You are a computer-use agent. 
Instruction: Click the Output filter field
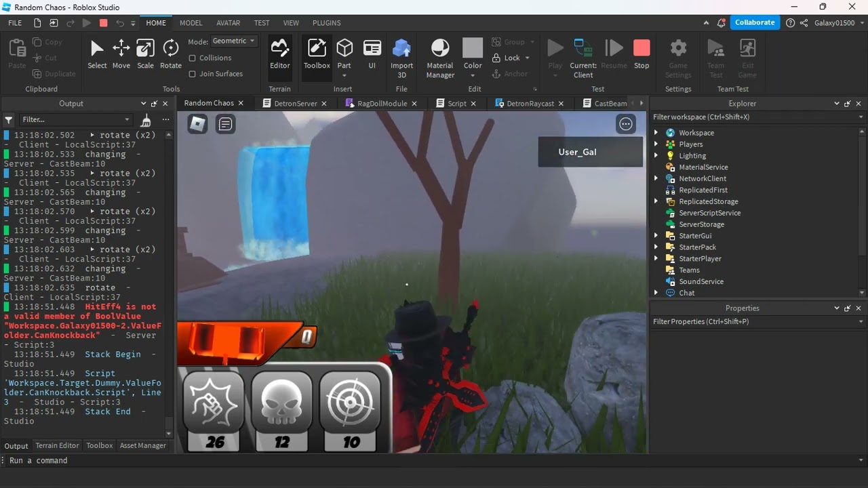click(75, 119)
